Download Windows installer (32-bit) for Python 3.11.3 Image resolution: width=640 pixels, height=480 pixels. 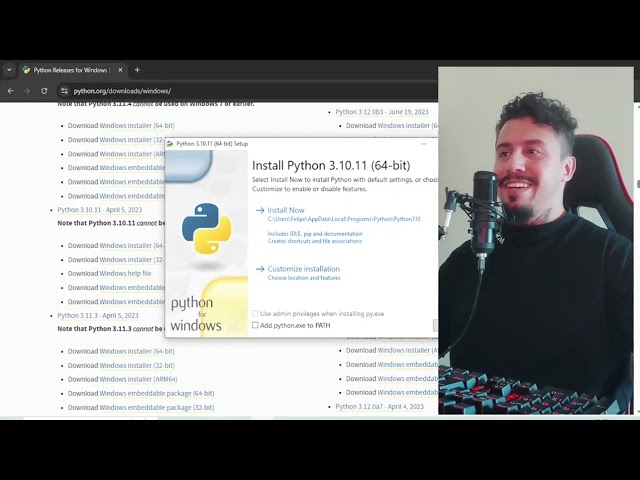point(137,365)
